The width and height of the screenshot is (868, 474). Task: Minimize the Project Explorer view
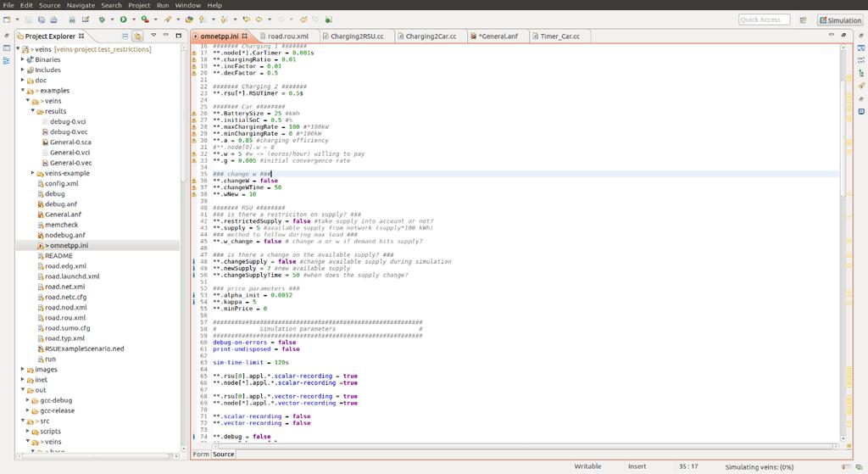[165, 35]
